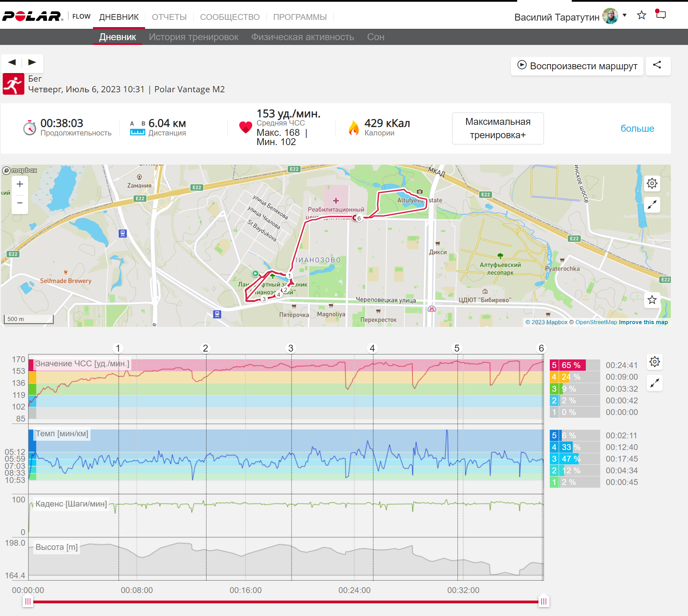Expand the charts to fullscreen
Screen dimensions: 688x616
pyautogui.click(x=655, y=383)
